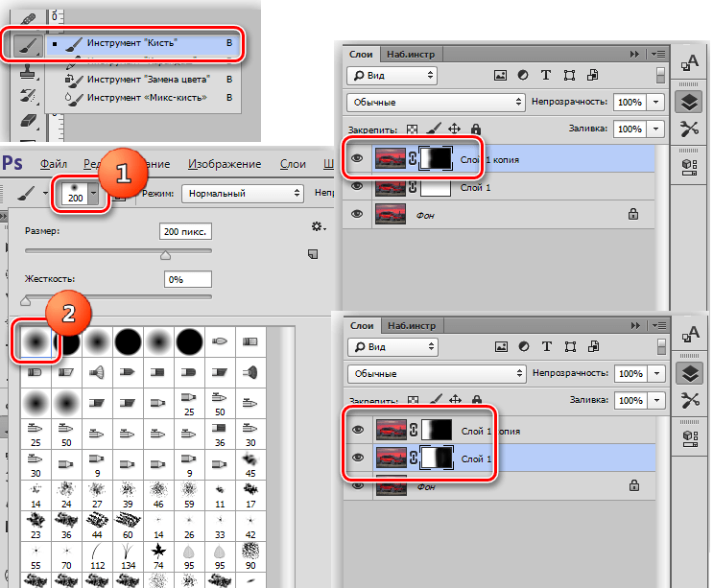
Task: Hide Слой 1 копия in upper Layers panel
Action: pyautogui.click(x=357, y=159)
